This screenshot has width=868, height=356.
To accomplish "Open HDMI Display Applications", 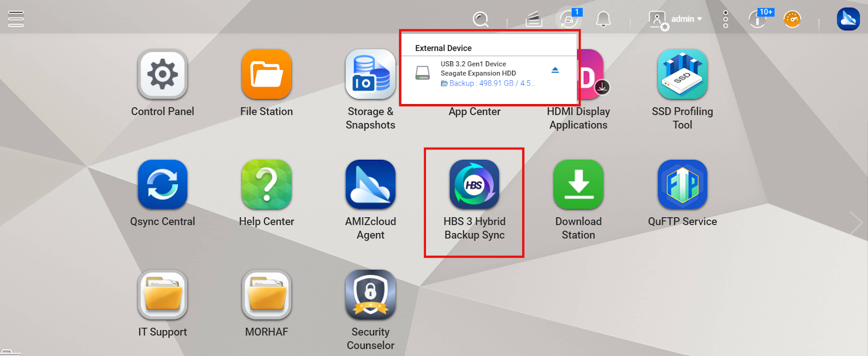I will point(591,76).
